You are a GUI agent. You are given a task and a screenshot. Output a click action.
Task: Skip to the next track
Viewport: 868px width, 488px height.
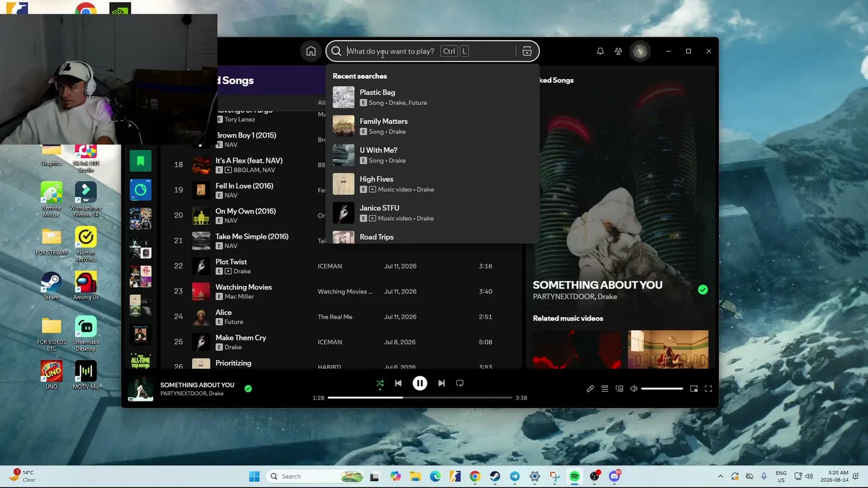tap(441, 383)
